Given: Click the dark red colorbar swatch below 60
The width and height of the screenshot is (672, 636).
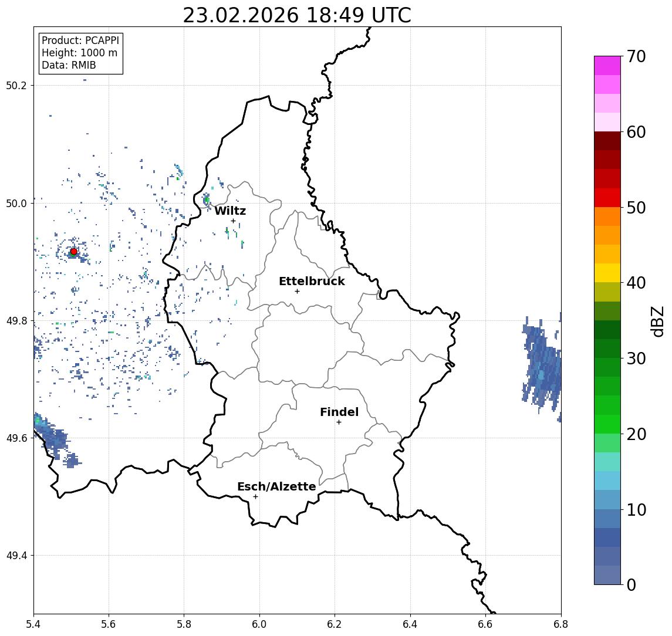Looking at the screenshot, I should pos(607,141).
